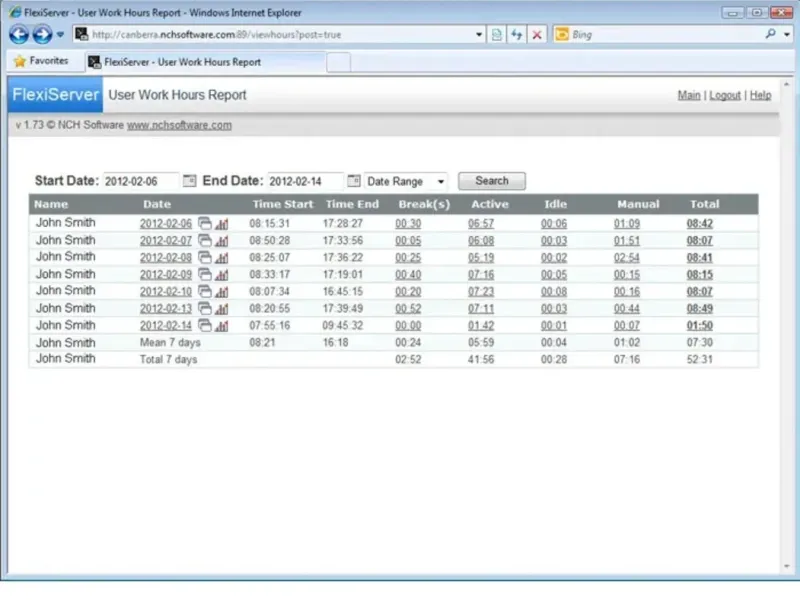Image resolution: width=800 pixels, height=600 pixels.
Task: Open log view icon for 2012-02-14
Action: pyautogui.click(x=205, y=325)
